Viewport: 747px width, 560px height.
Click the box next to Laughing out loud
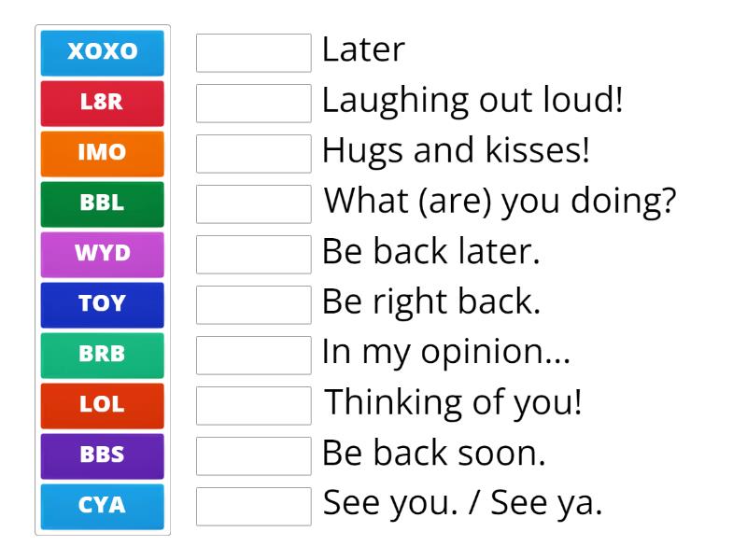[253, 104]
